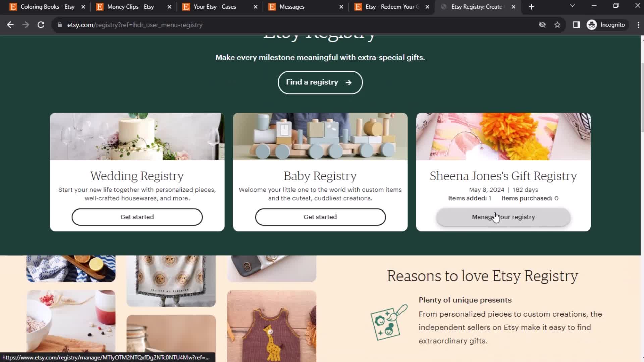
Task: Click the new tab '+' button
Action: (x=531, y=7)
